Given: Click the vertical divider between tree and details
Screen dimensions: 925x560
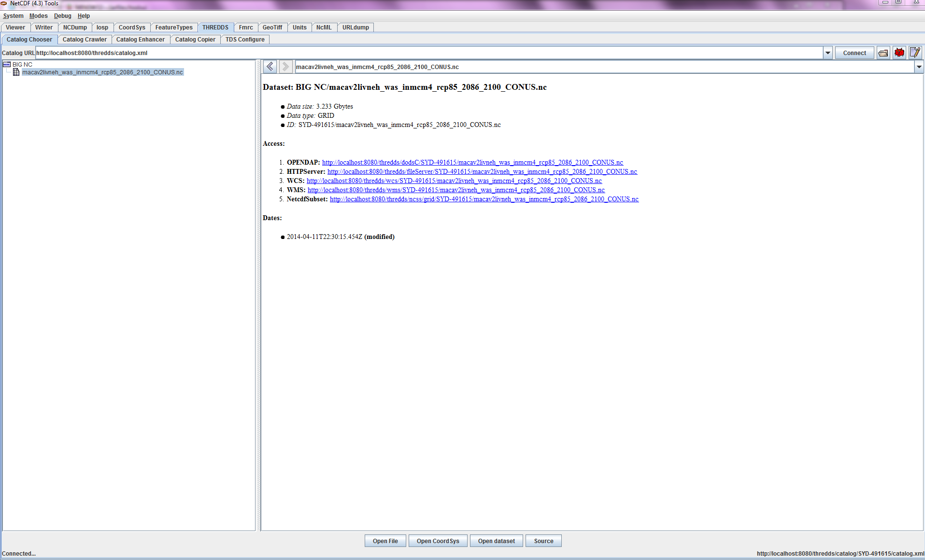Looking at the screenshot, I should 258,294.
